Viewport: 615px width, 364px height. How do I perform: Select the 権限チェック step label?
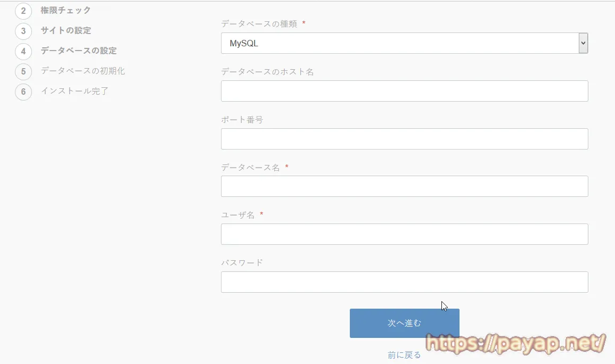(x=65, y=10)
